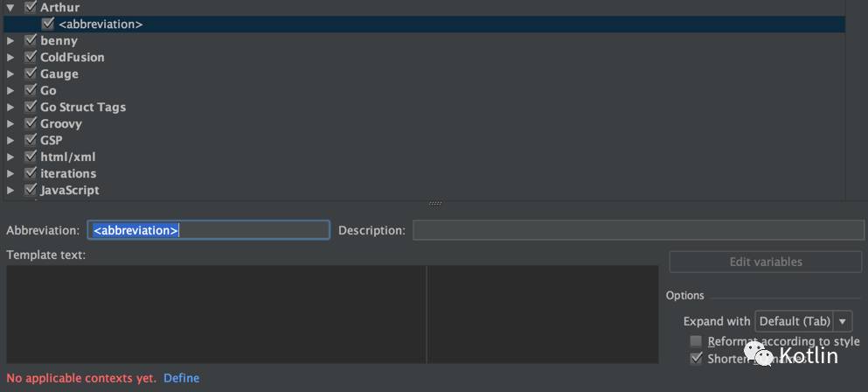Viewport: 868px width, 392px height.
Task: Expand the JavaScript template group
Action: tap(10, 191)
